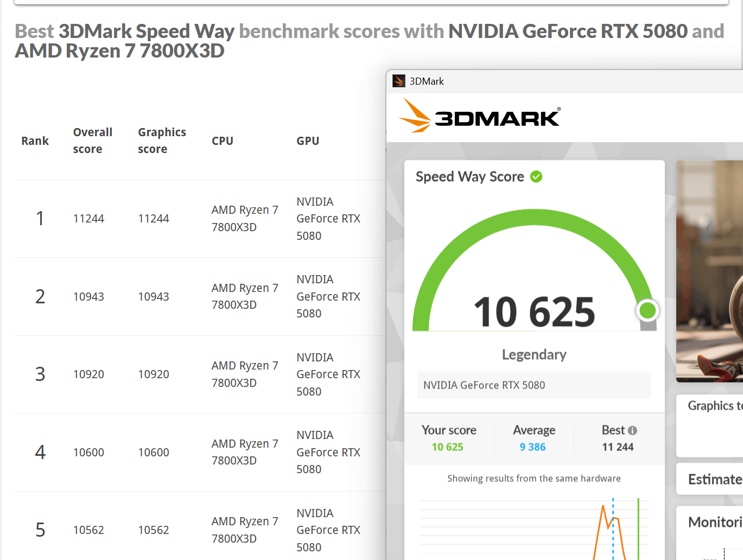Click the Average label
743x560 pixels.
(x=534, y=430)
